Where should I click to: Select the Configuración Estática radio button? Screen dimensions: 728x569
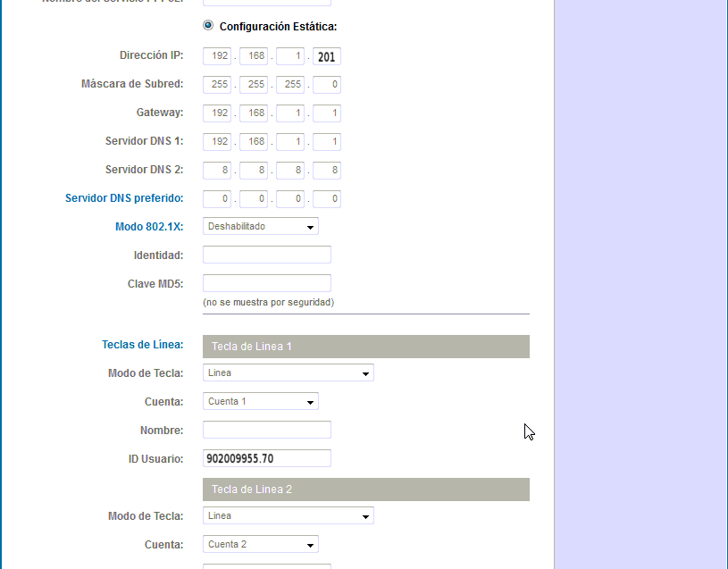208,25
